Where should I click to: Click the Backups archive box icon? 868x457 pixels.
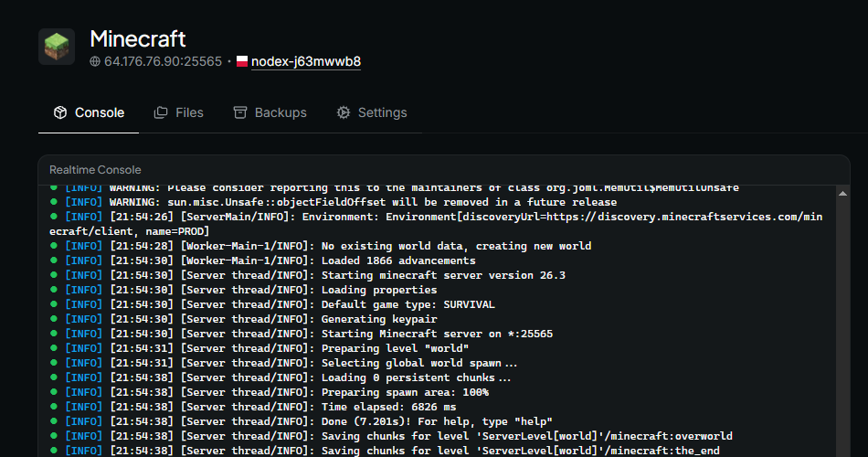tap(239, 112)
